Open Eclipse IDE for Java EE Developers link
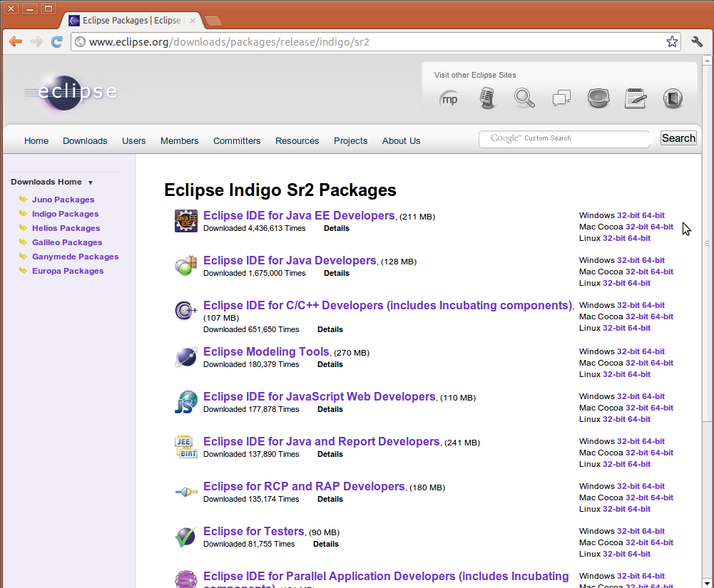The width and height of the screenshot is (714, 588). [299, 216]
